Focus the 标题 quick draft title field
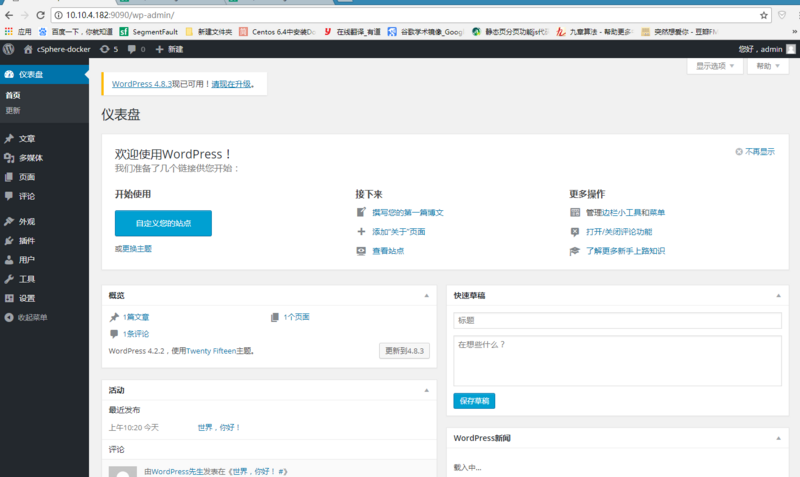This screenshot has width=800, height=477. (x=617, y=320)
